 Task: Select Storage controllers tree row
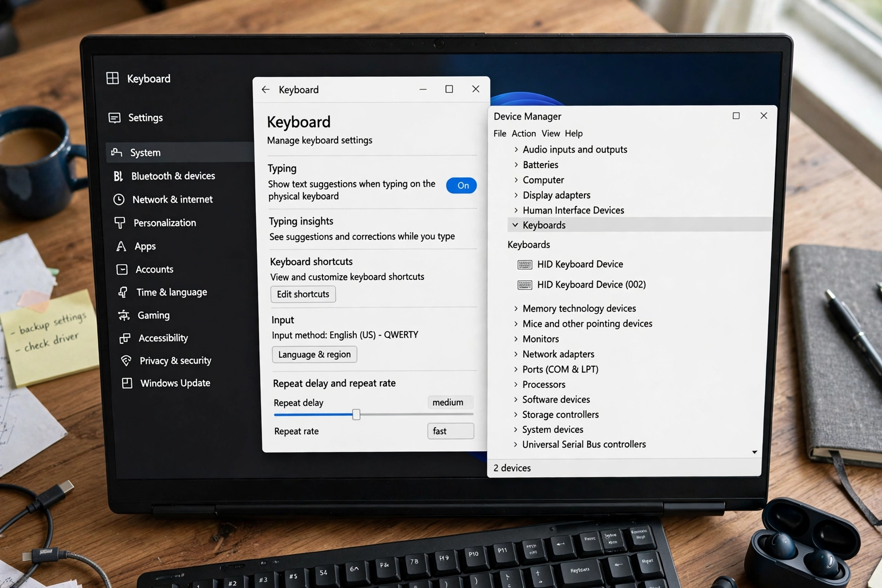[x=560, y=414]
